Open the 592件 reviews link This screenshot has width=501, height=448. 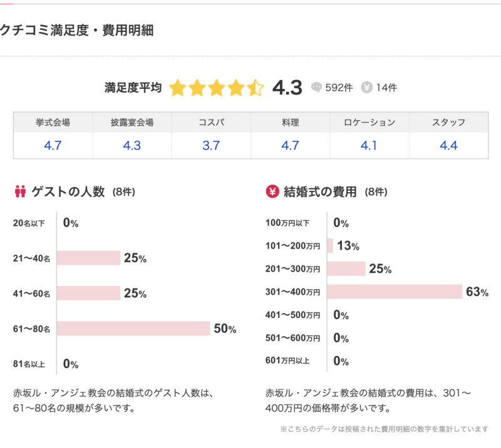(x=338, y=88)
